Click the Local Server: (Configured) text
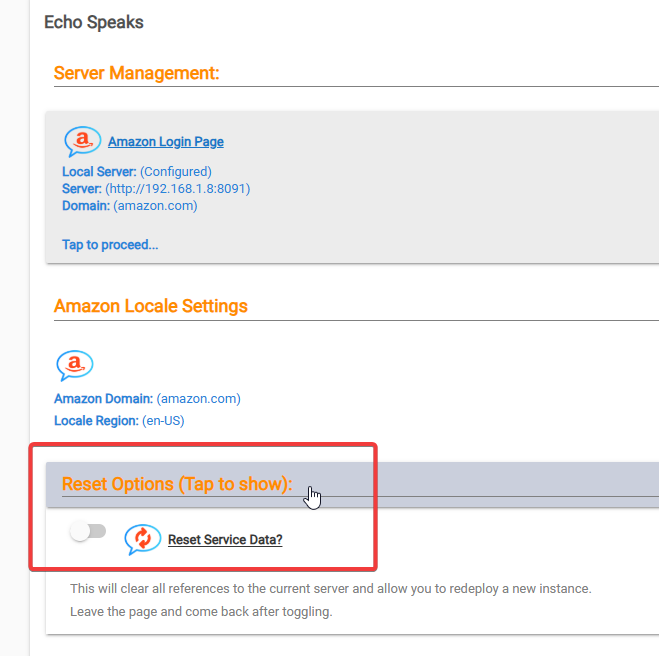 click(137, 171)
